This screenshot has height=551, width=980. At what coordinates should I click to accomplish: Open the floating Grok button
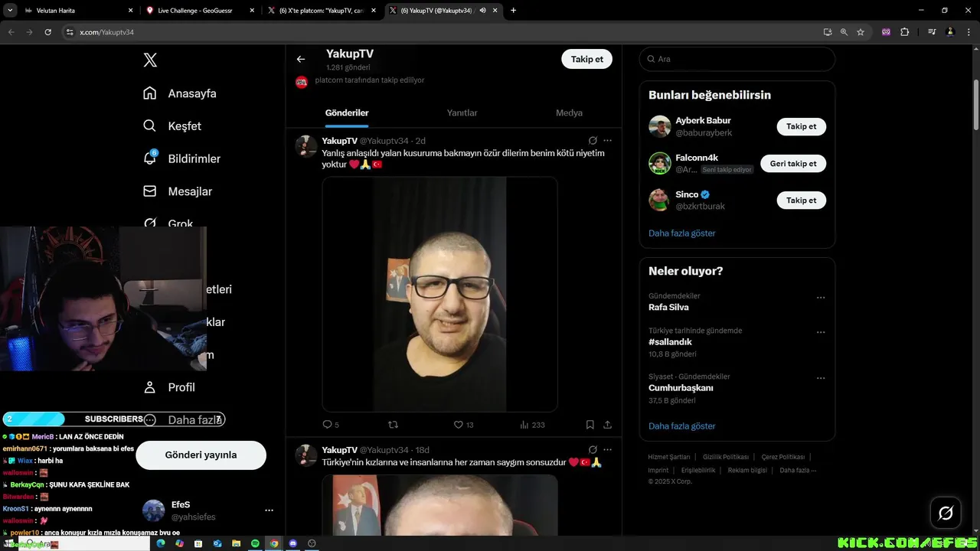click(x=946, y=513)
